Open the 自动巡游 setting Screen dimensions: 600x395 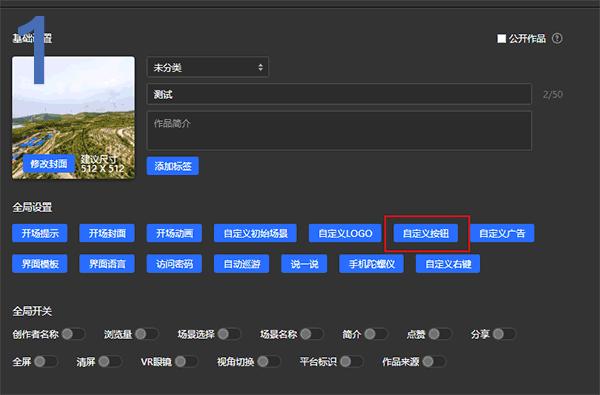coord(241,264)
